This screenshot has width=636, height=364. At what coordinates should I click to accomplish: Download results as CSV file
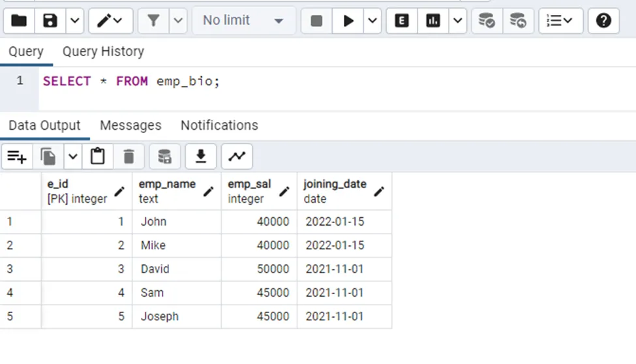[201, 157]
